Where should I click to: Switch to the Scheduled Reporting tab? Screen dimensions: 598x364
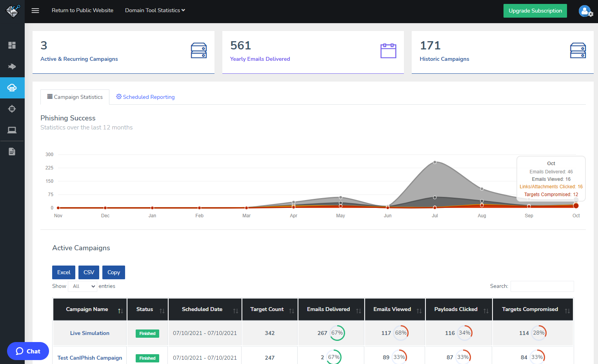coord(145,97)
